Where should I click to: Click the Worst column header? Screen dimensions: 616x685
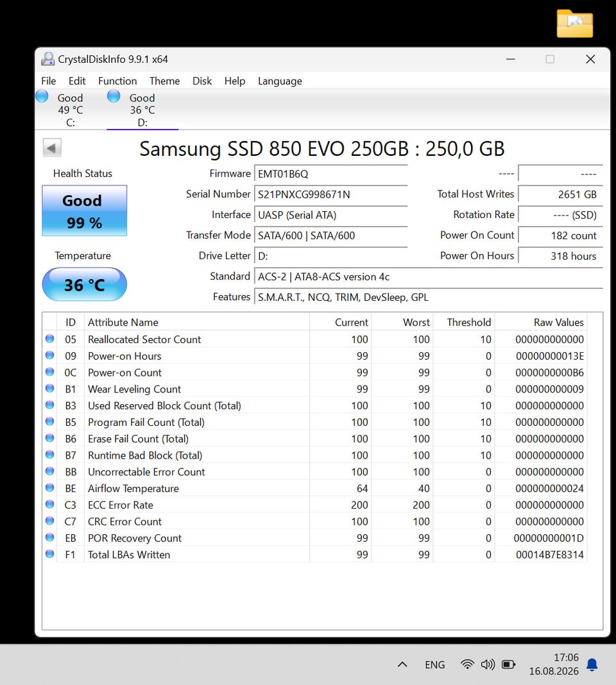[402, 322]
